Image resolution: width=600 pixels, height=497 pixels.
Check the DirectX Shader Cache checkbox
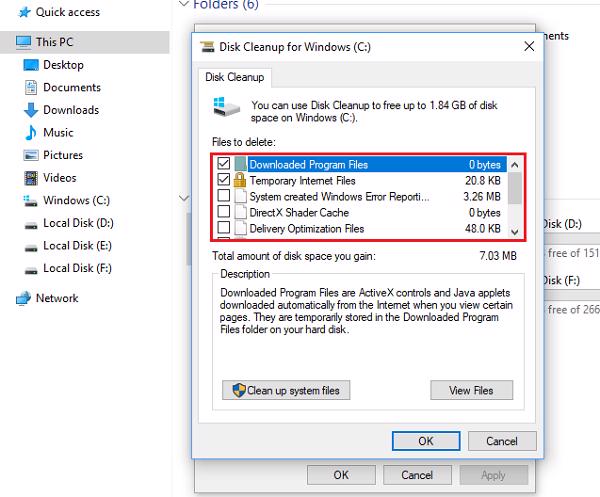223,213
